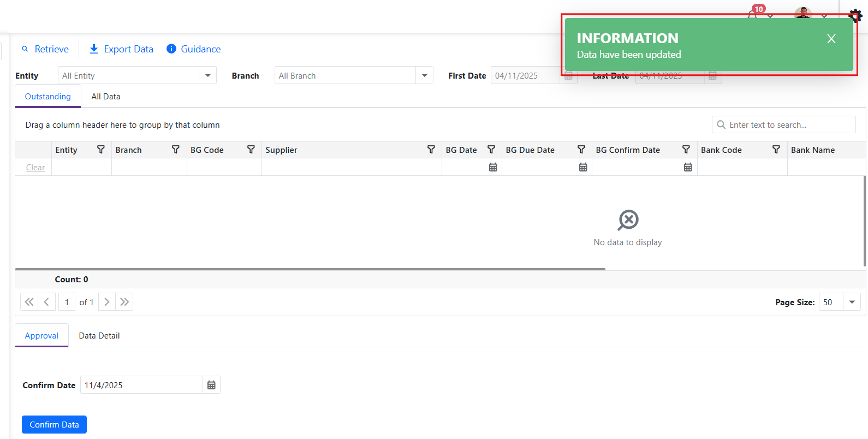Click the BG Code column filter cell

click(224, 167)
